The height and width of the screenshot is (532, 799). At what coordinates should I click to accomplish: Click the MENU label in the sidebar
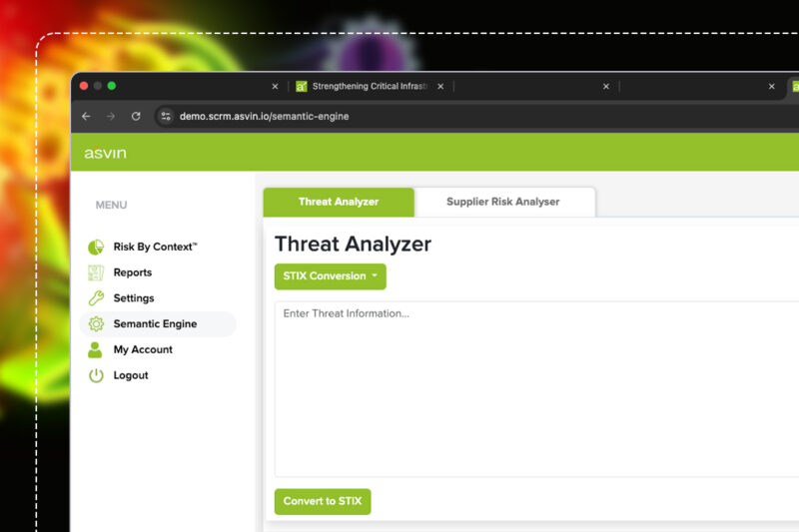point(111,206)
